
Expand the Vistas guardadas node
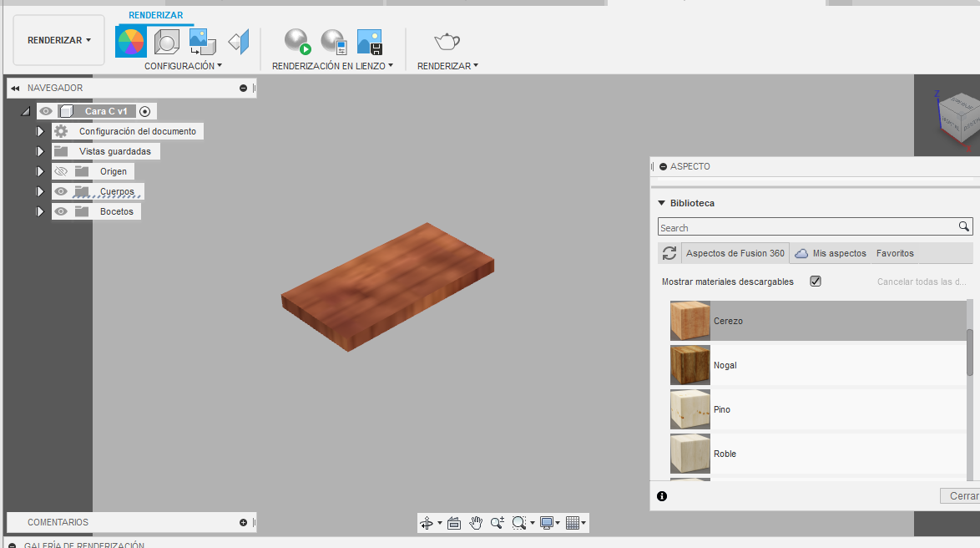pos(40,151)
